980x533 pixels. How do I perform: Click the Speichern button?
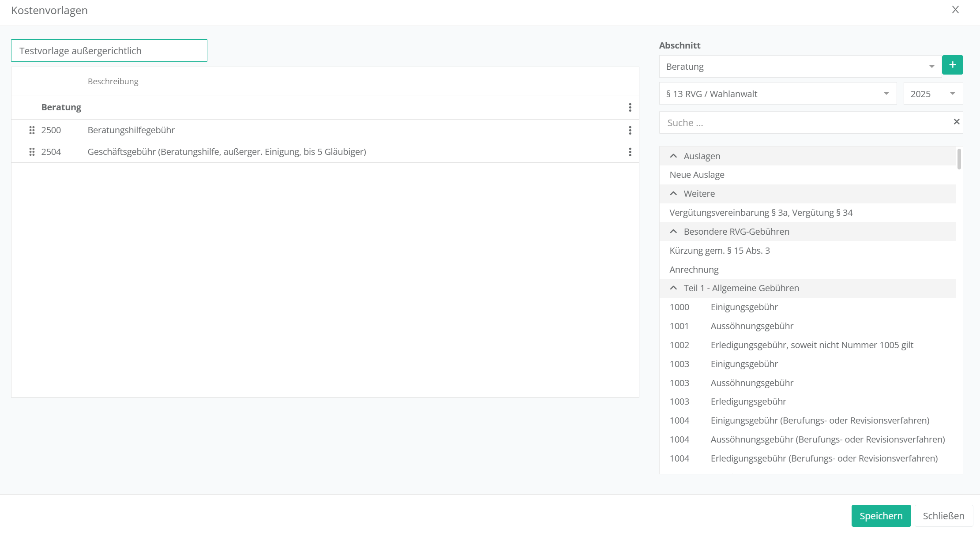pyautogui.click(x=881, y=516)
